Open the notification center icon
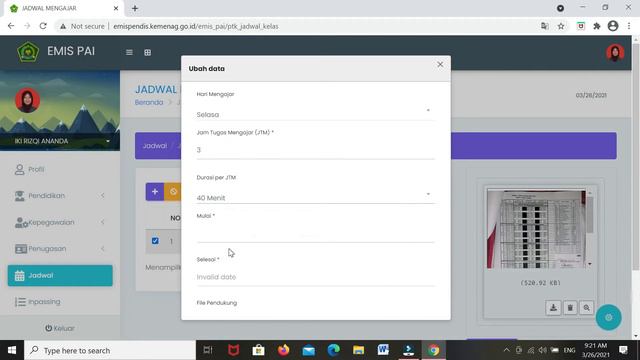The image size is (640, 360). 623,350
